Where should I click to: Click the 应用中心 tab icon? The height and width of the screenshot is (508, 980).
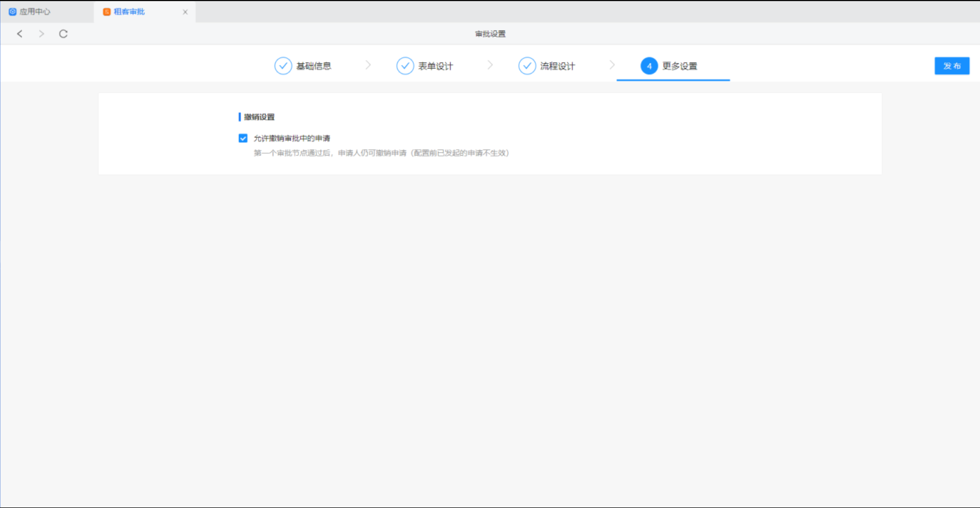12,12
